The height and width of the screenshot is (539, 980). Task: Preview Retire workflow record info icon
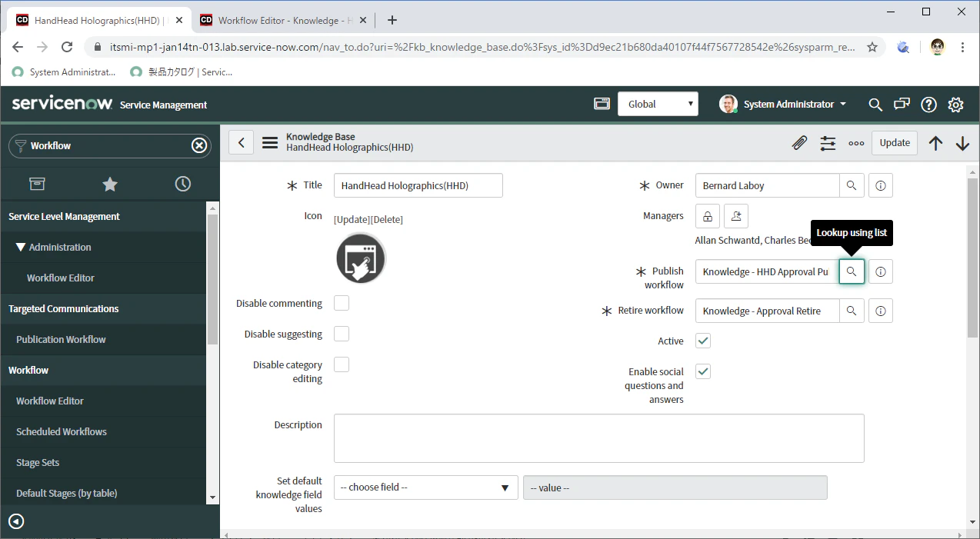tap(881, 311)
